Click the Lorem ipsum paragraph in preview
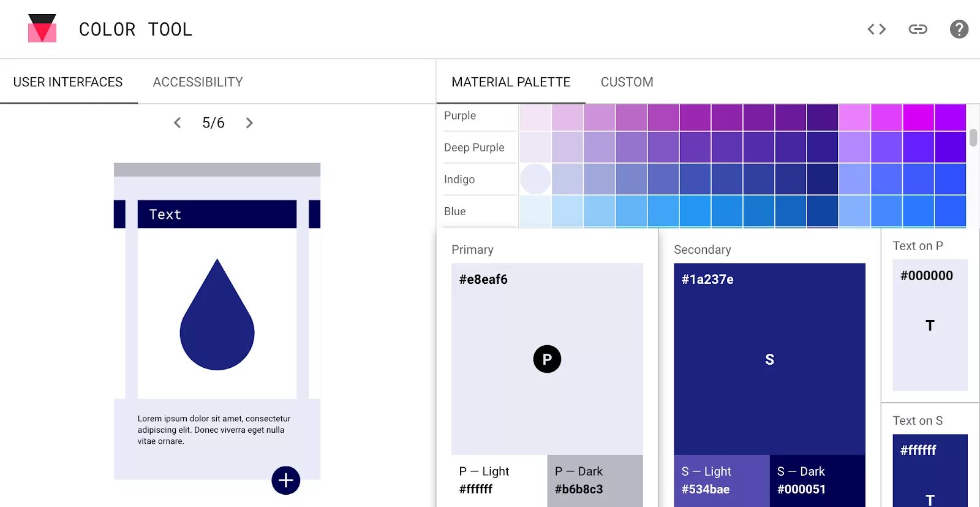The image size is (980, 507). pyautogui.click(x=214, y=430)
